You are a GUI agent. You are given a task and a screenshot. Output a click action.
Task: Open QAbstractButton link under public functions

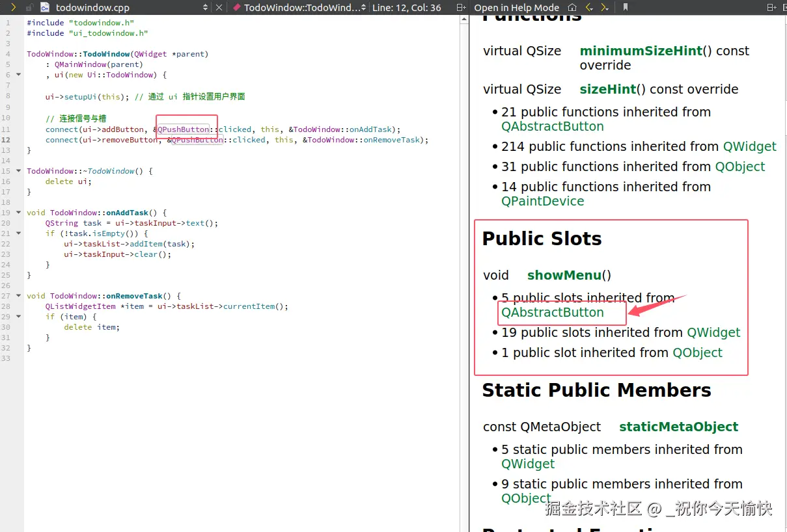click(x=553, y=126)
